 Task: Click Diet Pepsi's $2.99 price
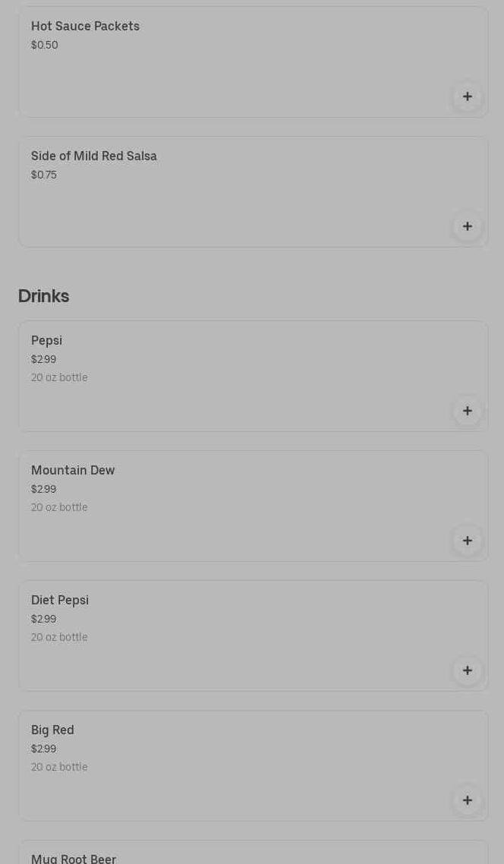[43, 620]
